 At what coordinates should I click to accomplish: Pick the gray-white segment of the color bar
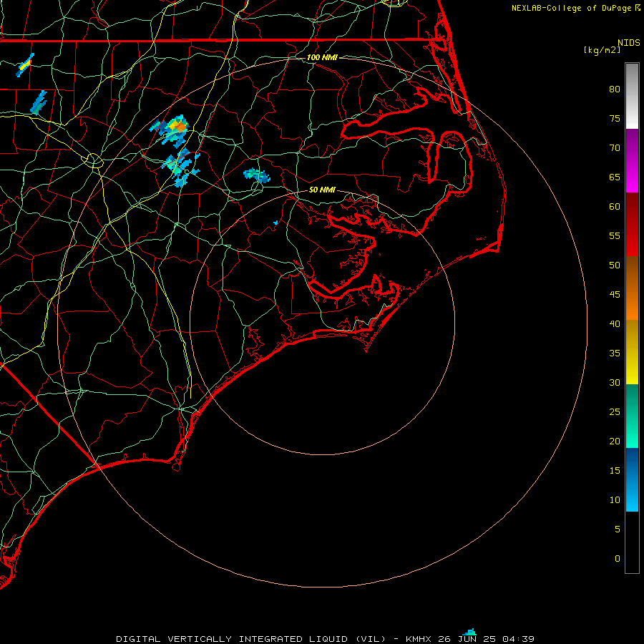(x=632, y=96)
